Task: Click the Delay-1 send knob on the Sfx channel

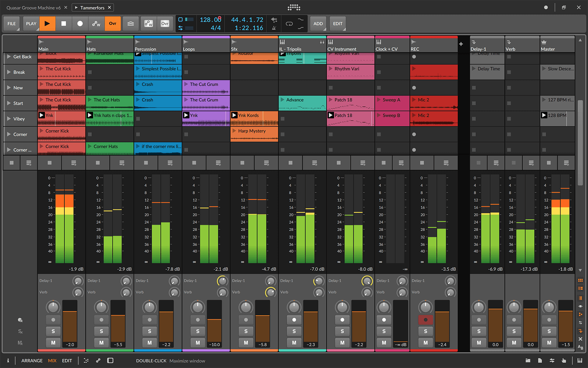Action: (x=270, y=280)
